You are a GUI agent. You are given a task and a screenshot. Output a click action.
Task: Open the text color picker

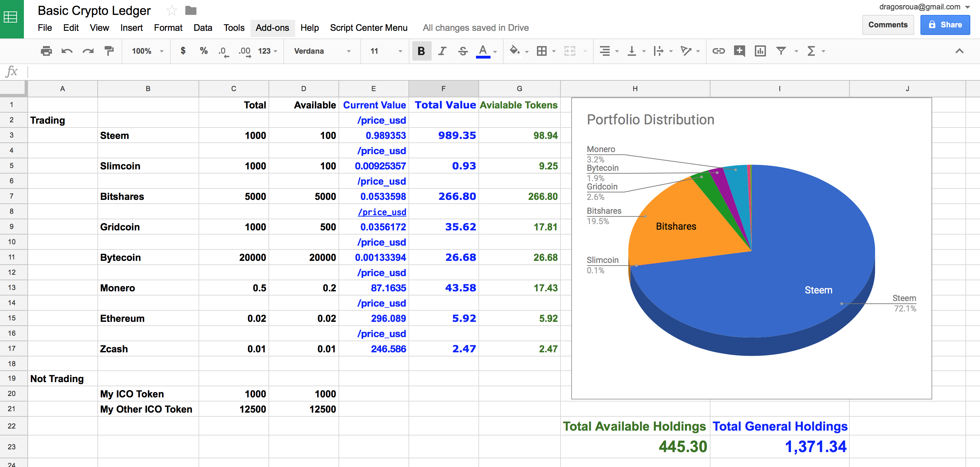[483, 51]
